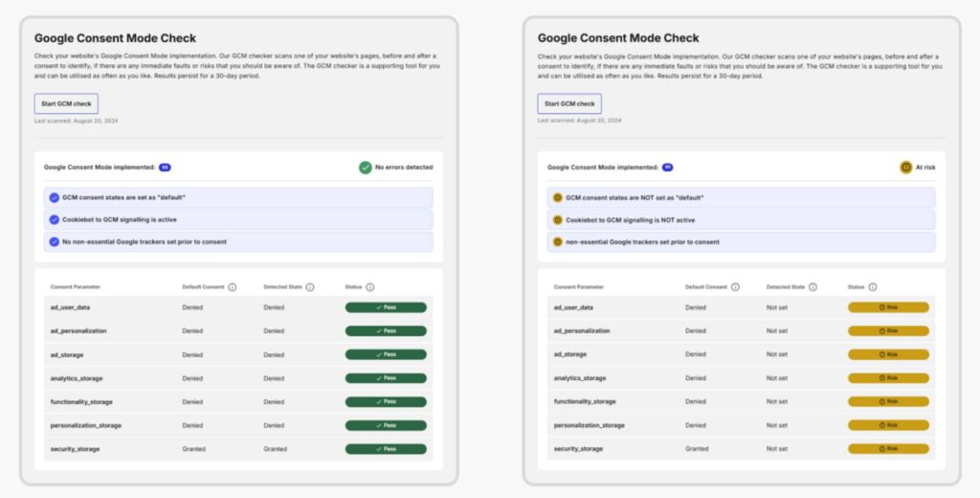Click Risk badge for functionality_storage

pos(888,401)
